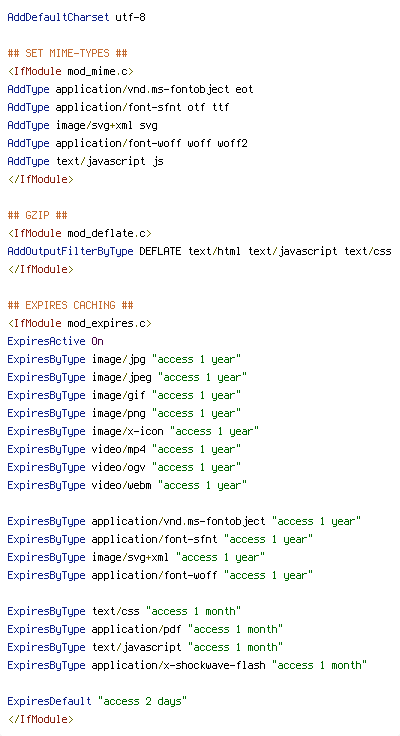The image size is (400, 736).
Task: Click the ExpiresDefault access 2 days line
Action: tap(97, 701)
